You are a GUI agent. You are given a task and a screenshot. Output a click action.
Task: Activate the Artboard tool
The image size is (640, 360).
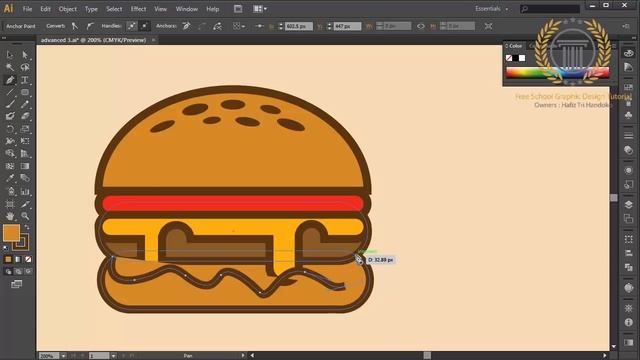10,204
